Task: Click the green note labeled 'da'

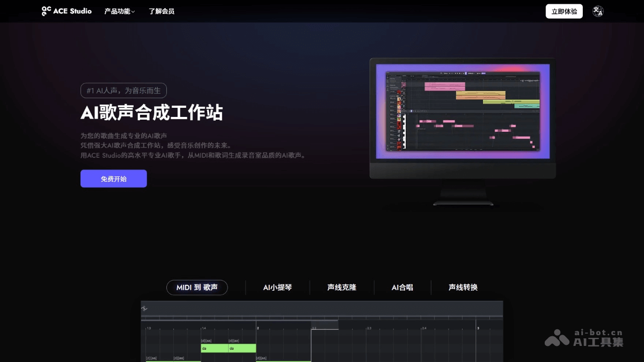Action: 215,348
